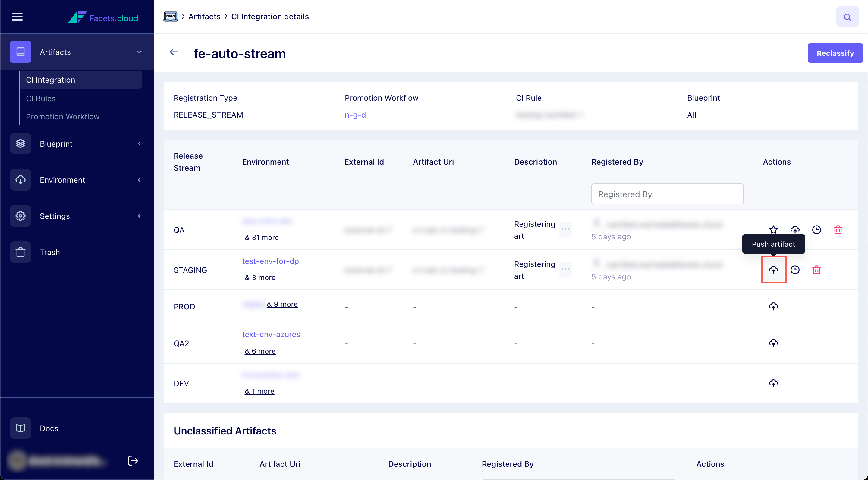Open the n-g-d promotion workflow link
Image resolution: width=868 pixels, height=480 pixels.
coord(355,115)
